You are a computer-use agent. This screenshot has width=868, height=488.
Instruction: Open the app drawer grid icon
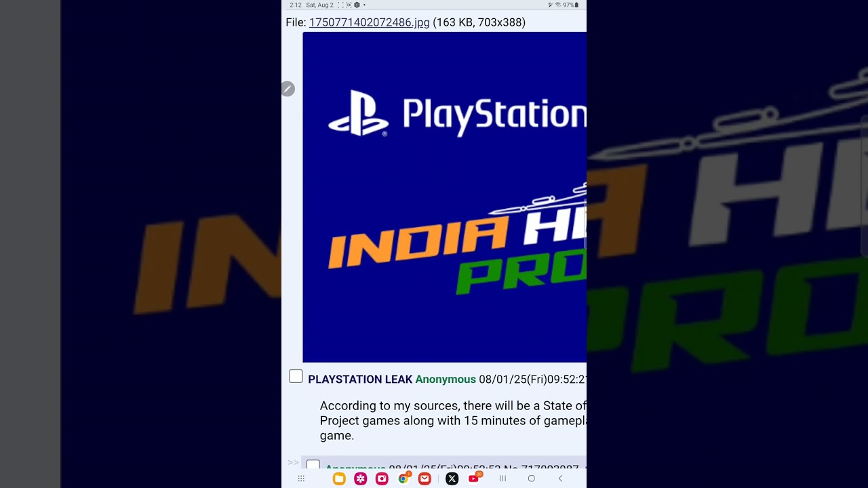tap(301, 479)
